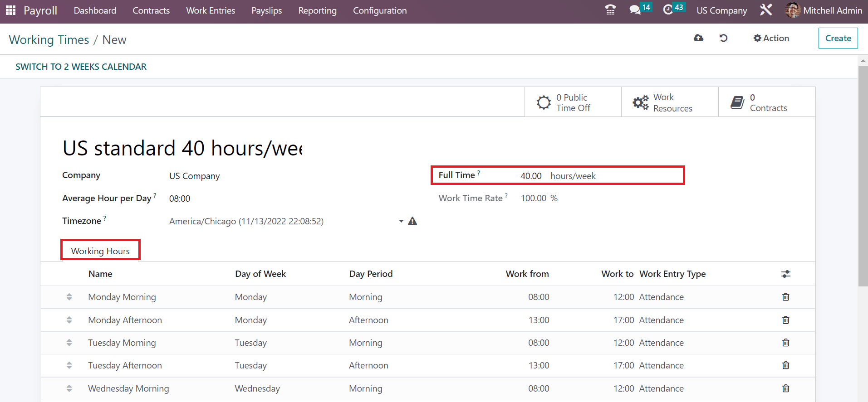Click 12:00 Work to in Tuesday Morning row
This screenshot has height=402, width=868.
click(624, 343)
